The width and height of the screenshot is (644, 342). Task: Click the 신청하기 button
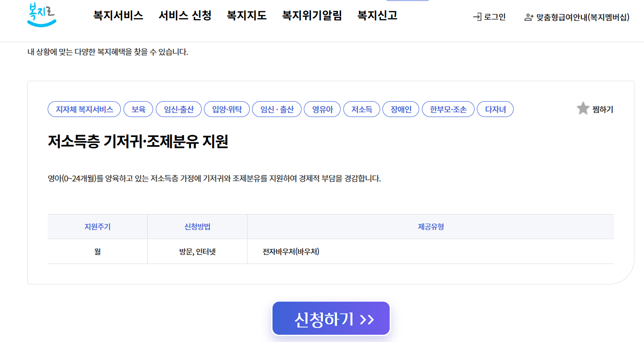coord(331,318)
